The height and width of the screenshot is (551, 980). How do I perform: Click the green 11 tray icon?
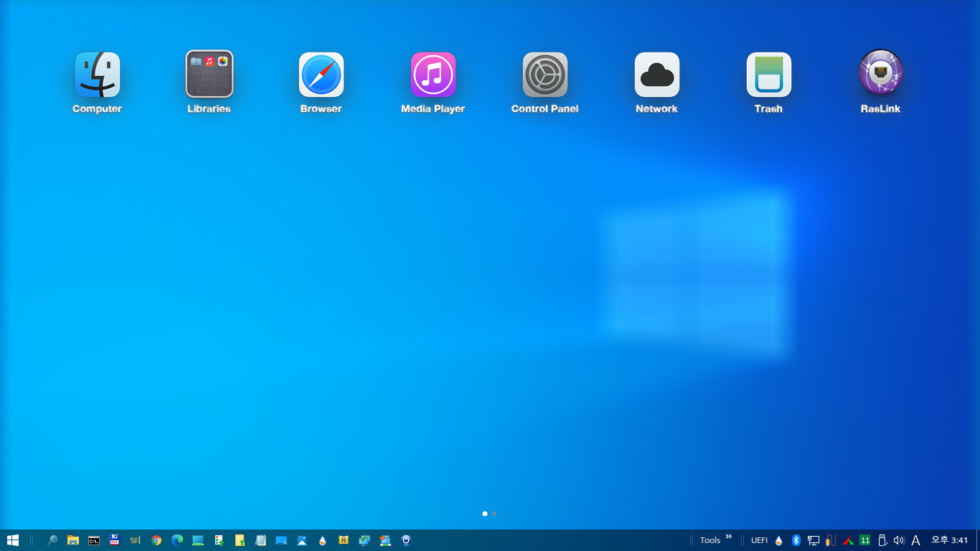point(865,540)
